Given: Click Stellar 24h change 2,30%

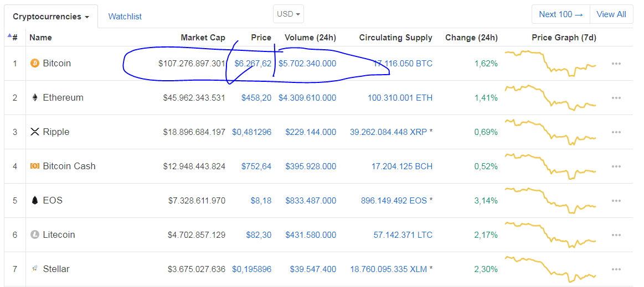Looking at the screenshot, I should coord(486,269).
